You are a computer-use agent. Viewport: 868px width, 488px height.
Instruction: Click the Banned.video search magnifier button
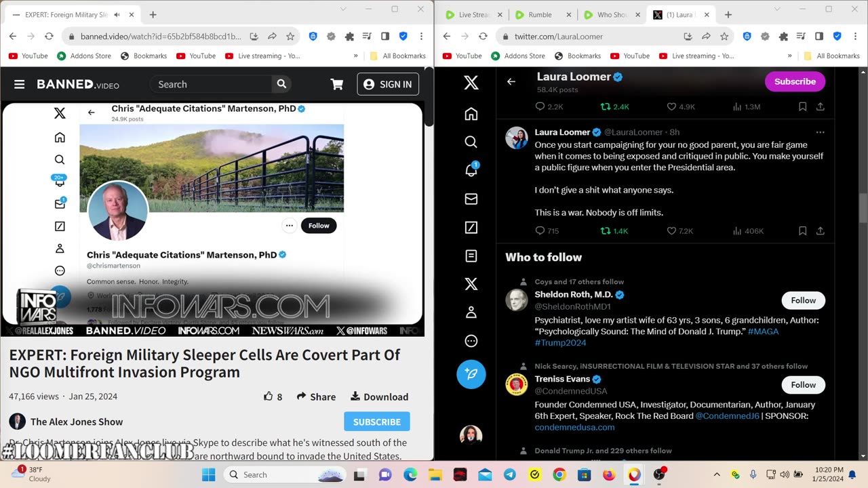281,84
